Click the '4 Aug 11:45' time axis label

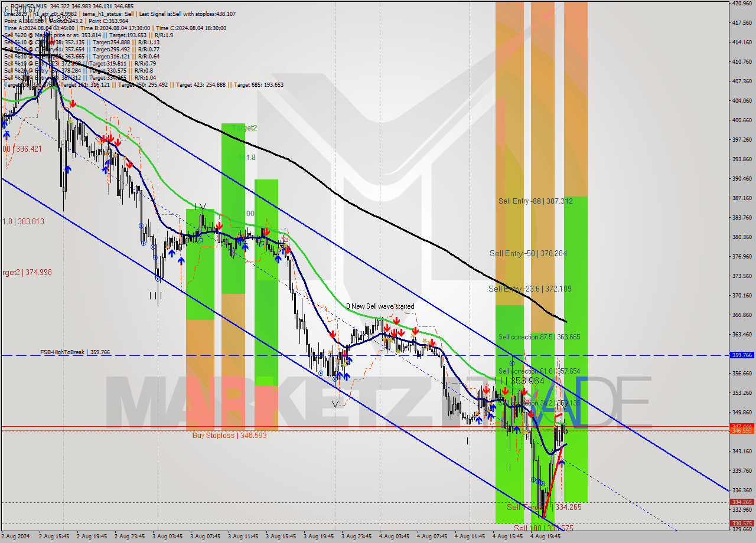point(470,537)
